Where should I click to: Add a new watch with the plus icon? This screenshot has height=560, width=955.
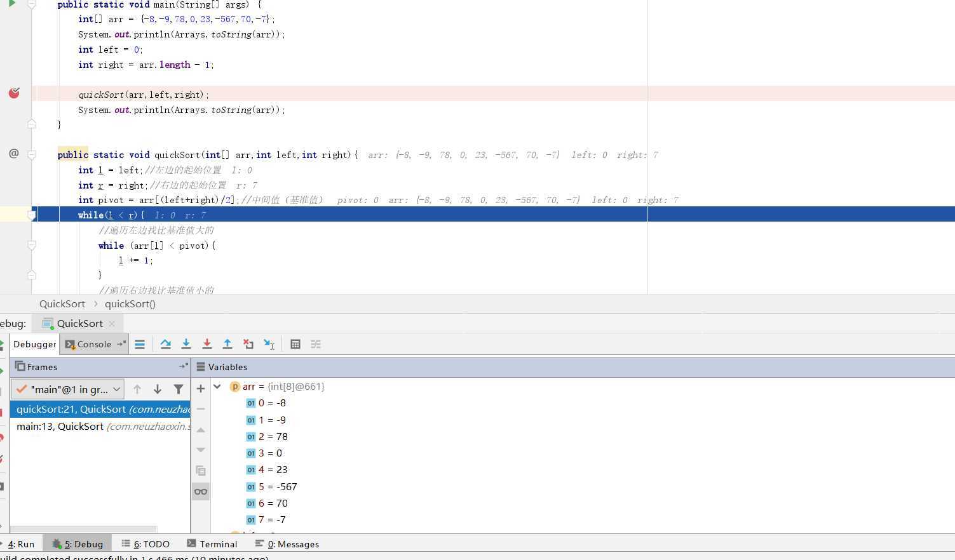coord(201,389)
